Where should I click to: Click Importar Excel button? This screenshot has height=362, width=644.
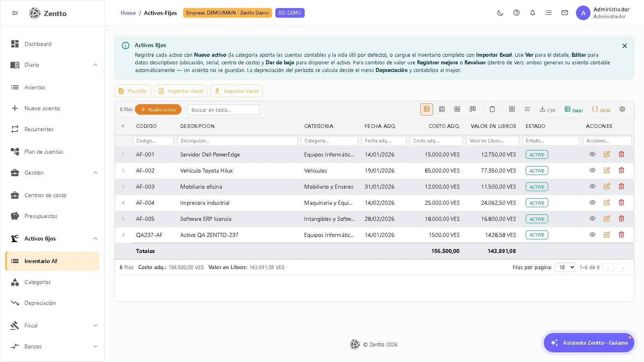[181, 91]
